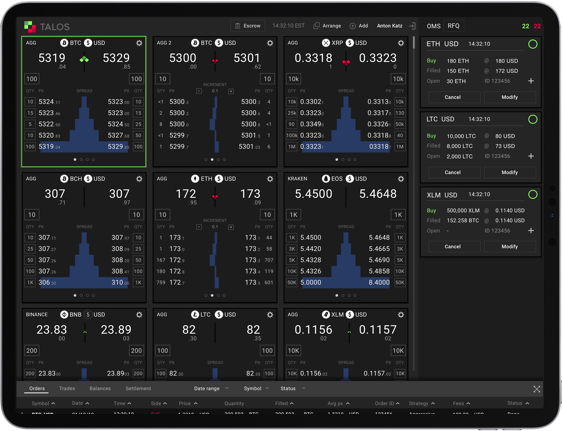Sort table by Price column
Screen dimensions: 563x431
[x=188, y=403]
